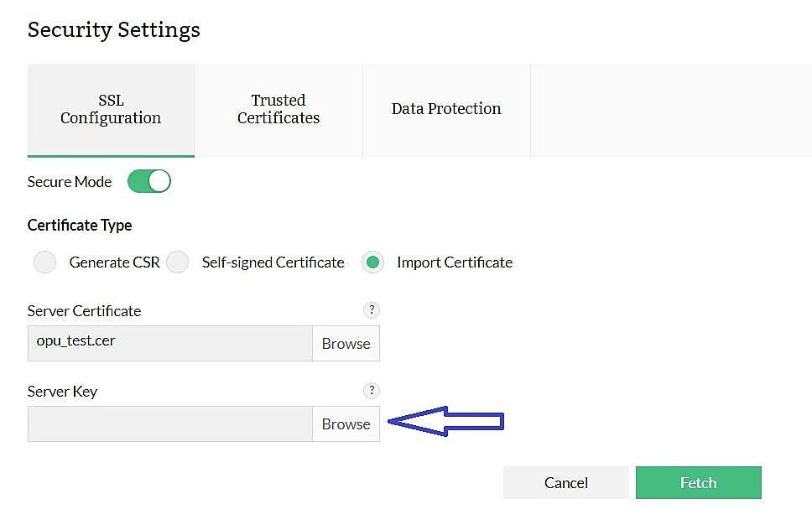Toggle the Secure Mode switch
The image size is (812, 530).
(x=149, y=182)
